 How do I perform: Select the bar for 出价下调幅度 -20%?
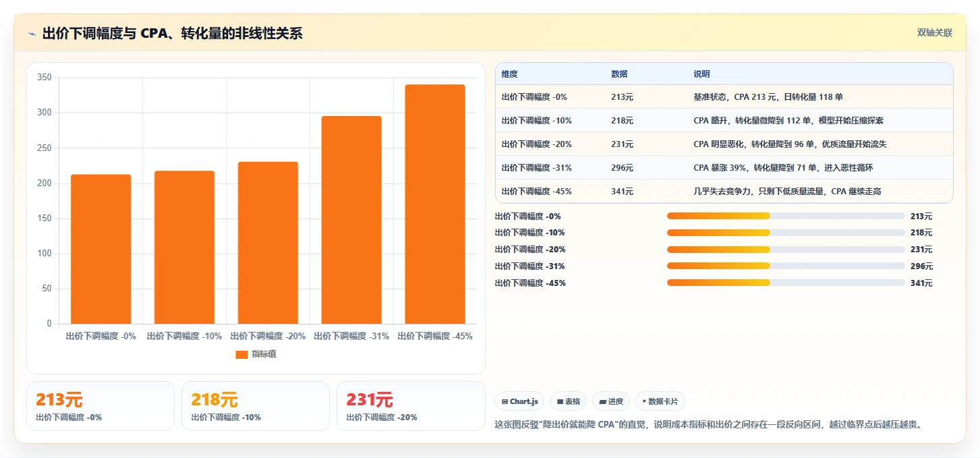pyautogui.click(x=268, y=243)
